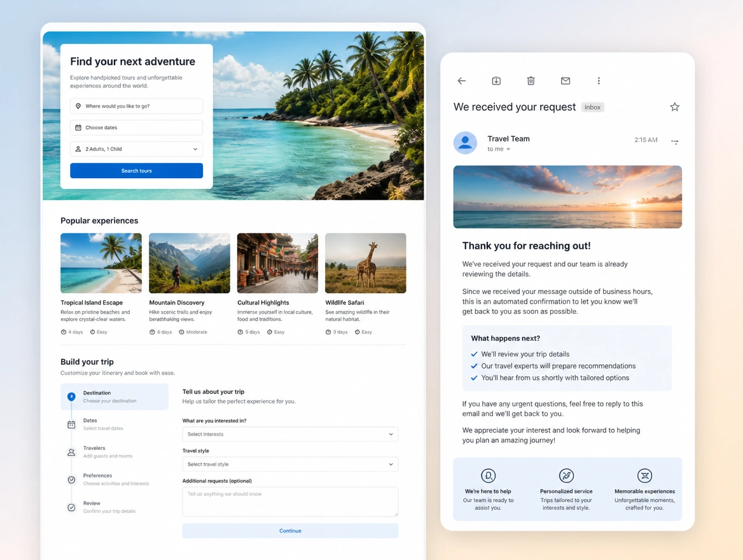743x560 pixels.
Task: Open the email toolbar three-dot menu
Action: [599, 81]
